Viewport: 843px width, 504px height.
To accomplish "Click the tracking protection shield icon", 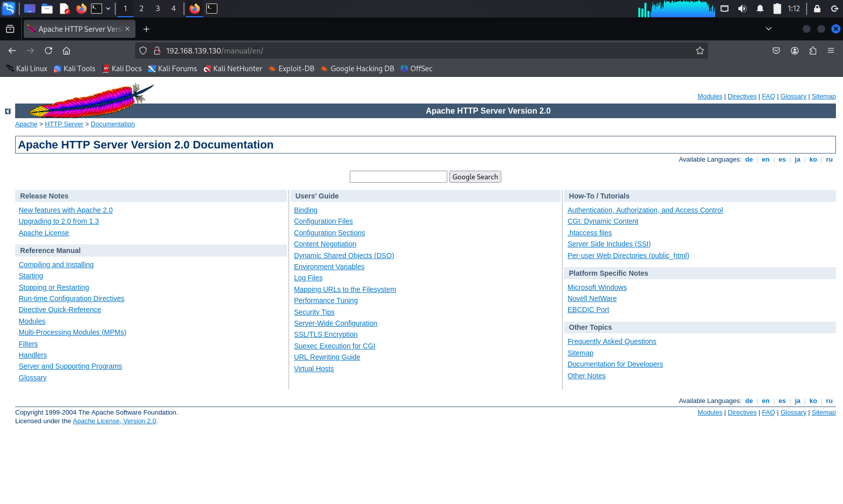I will (x=143, y=51).
